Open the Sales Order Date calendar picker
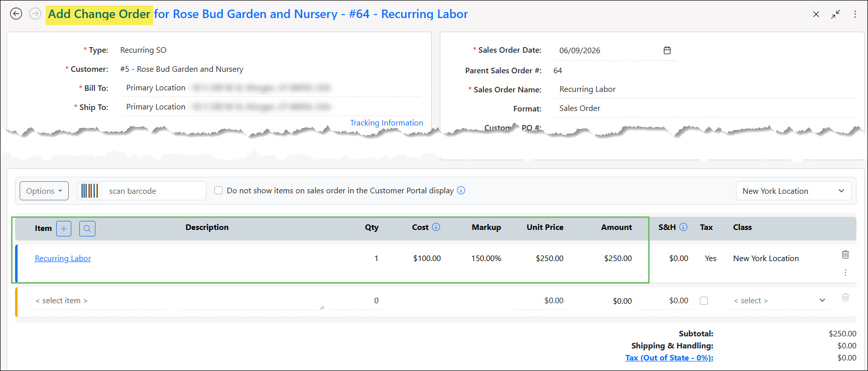 pyautogui.click(x=667, y=50)
